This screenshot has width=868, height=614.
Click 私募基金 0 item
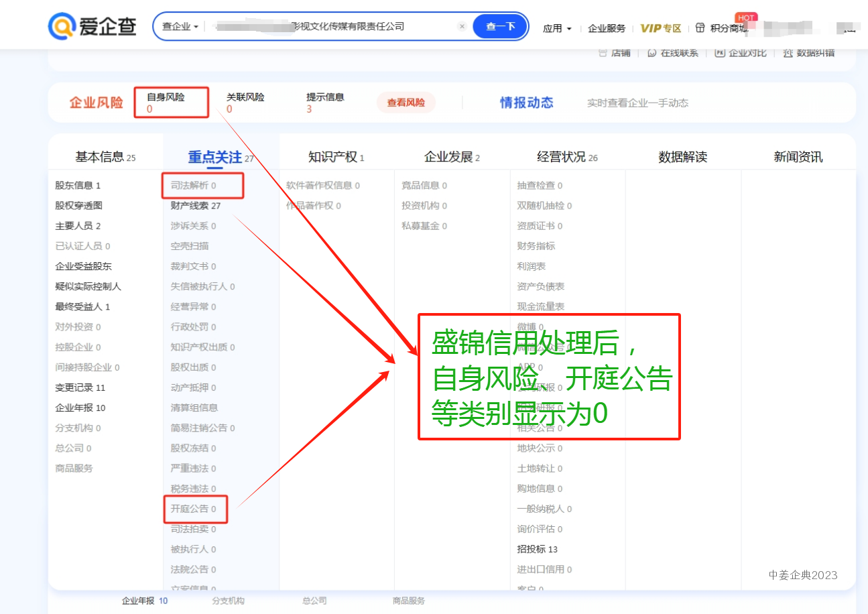point(424,226)
